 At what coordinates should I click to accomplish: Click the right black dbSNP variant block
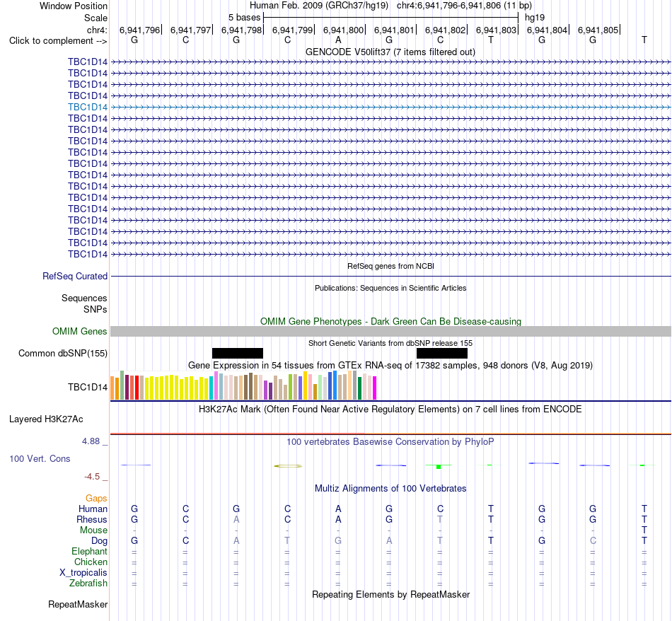(442, 353)
